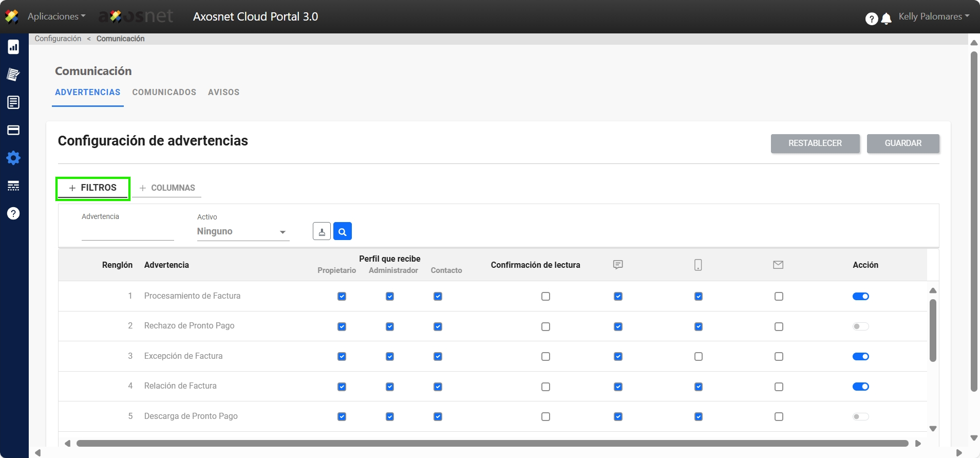Click the clear filters eraser icon
The image size is (980, 458).
point(322,231)
